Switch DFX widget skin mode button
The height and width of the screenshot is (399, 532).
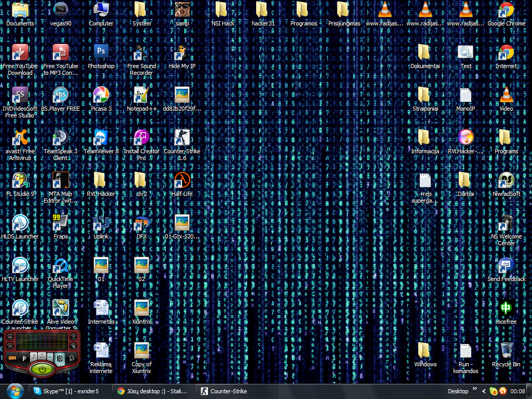[74, 347]
